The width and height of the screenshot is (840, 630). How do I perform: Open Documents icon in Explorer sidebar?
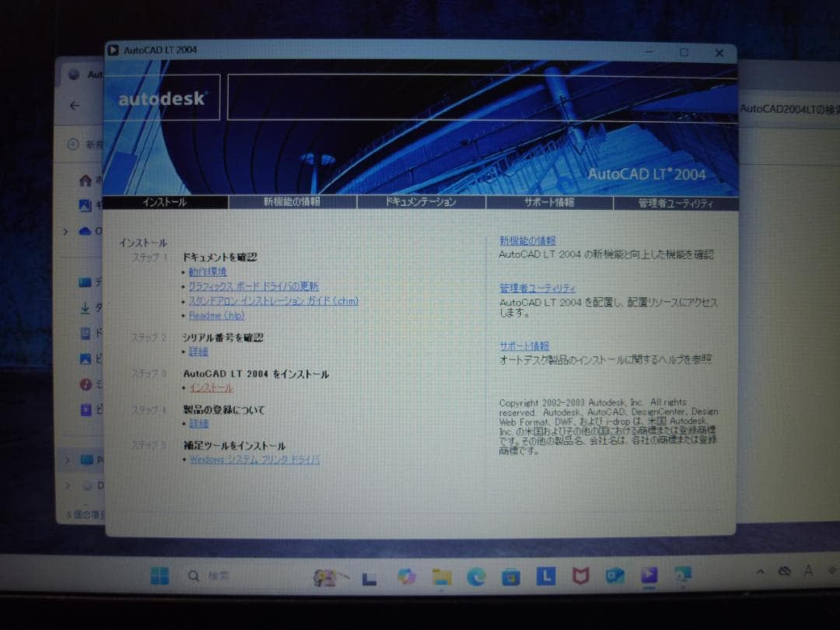[x=86, y=333]
